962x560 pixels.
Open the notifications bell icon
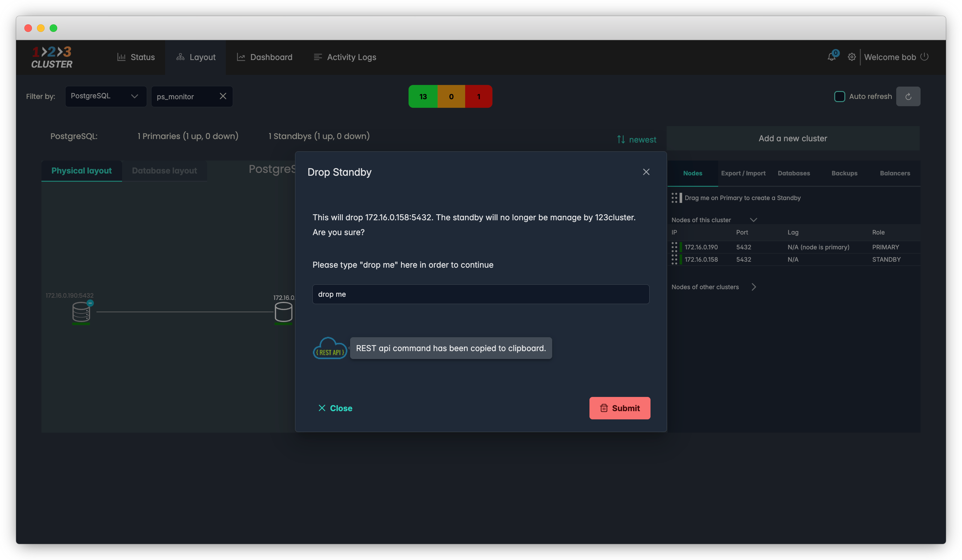(x=831, y=57)
